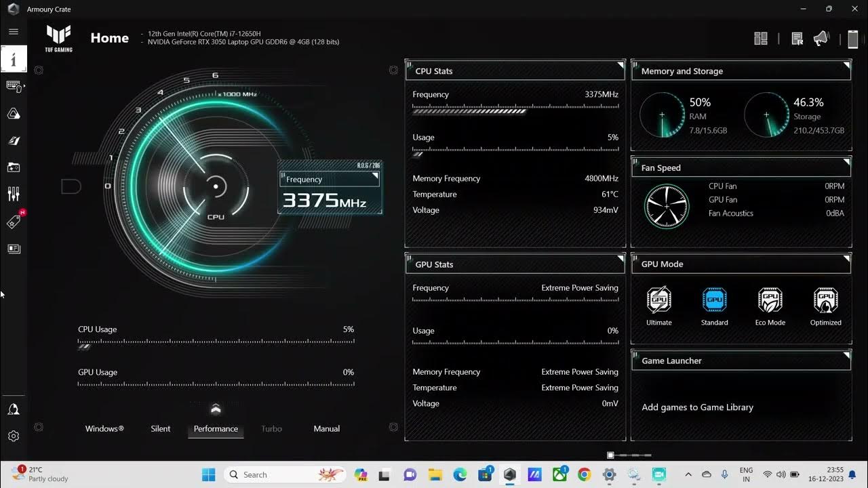Screen dimensions: 868x488
Task: Select Windows operating mode
Action: (x=104, y=428)
